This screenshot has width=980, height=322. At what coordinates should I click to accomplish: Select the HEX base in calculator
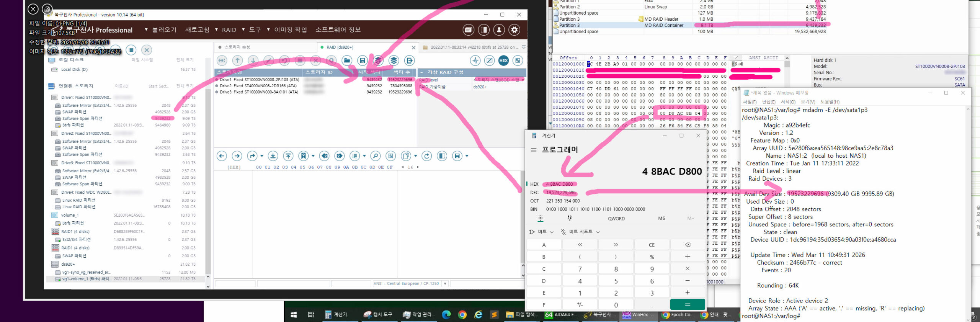pos(534,184)
